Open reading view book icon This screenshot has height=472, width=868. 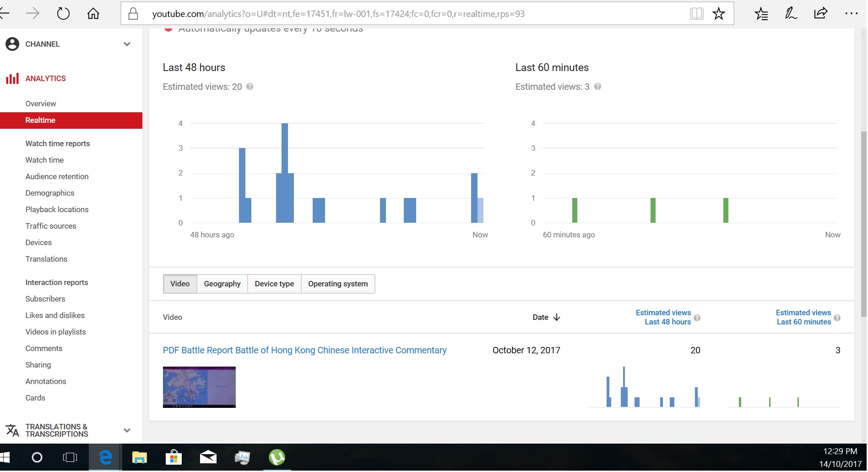click(x=697, y=14)
